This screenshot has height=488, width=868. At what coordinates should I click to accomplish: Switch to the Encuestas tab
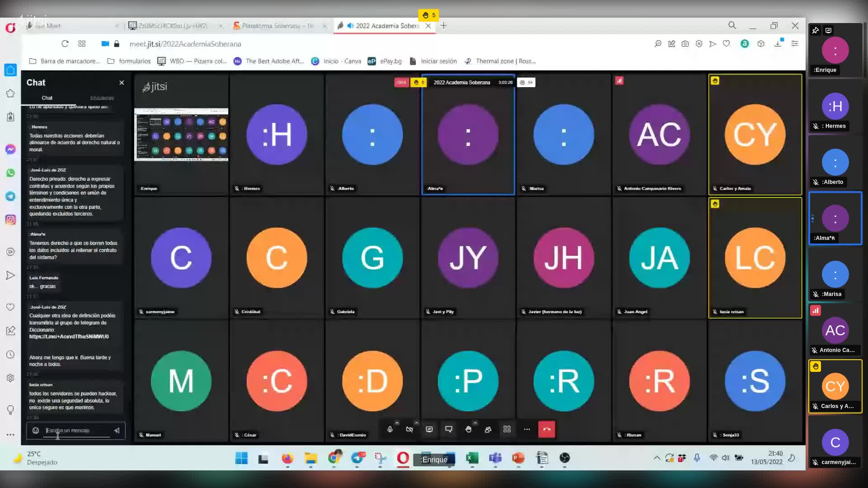(x=102, y=98)
